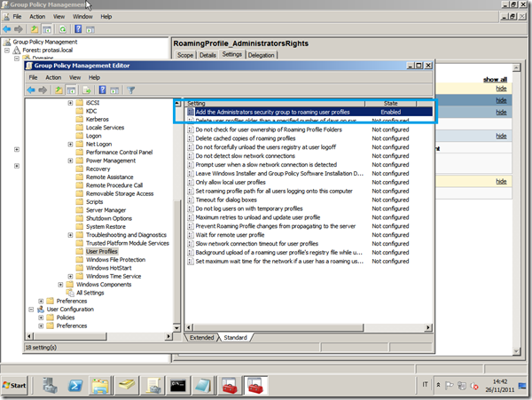
Task: Expand the iSCSI tree node
Action: pos(70,103)
